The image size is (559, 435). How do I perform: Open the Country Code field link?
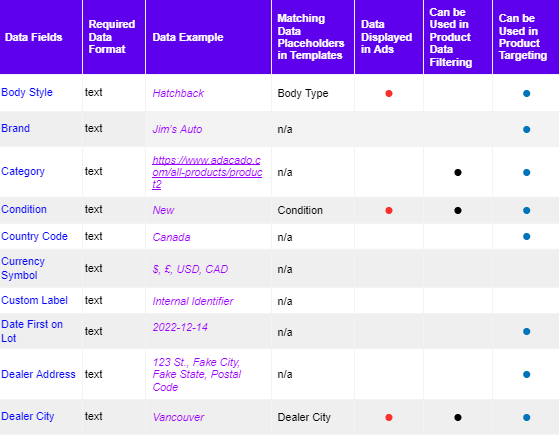point(35,236)
